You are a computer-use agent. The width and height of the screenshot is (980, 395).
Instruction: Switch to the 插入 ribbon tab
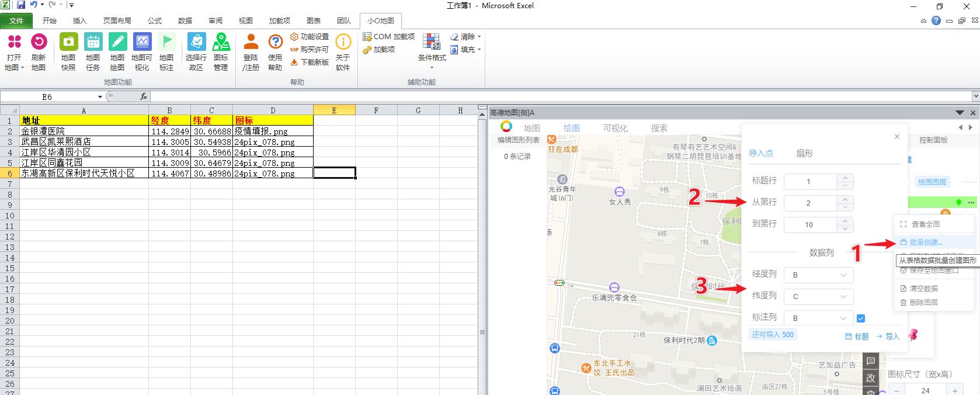[x=79, y=20]
